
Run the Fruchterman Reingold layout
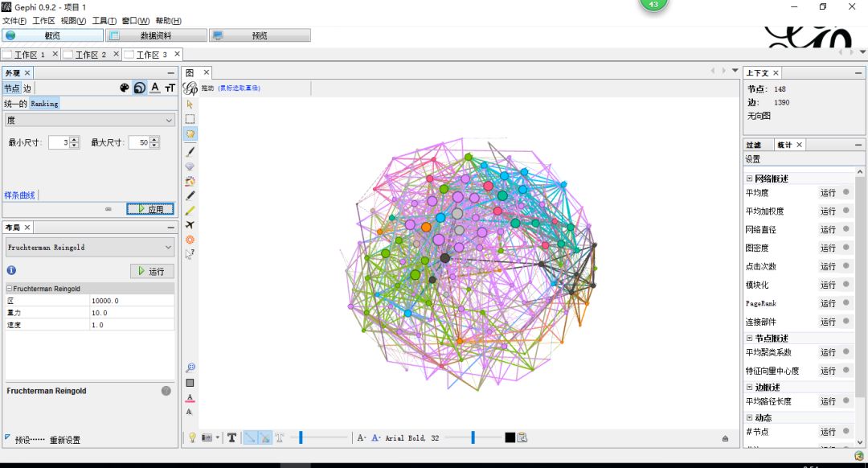click(x=152, y=271)
